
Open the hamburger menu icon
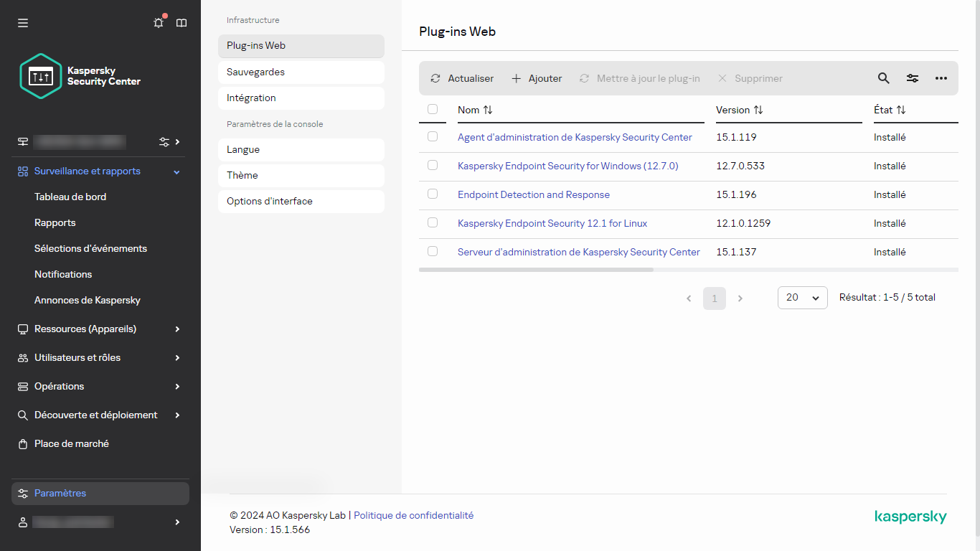coord(23,23)
